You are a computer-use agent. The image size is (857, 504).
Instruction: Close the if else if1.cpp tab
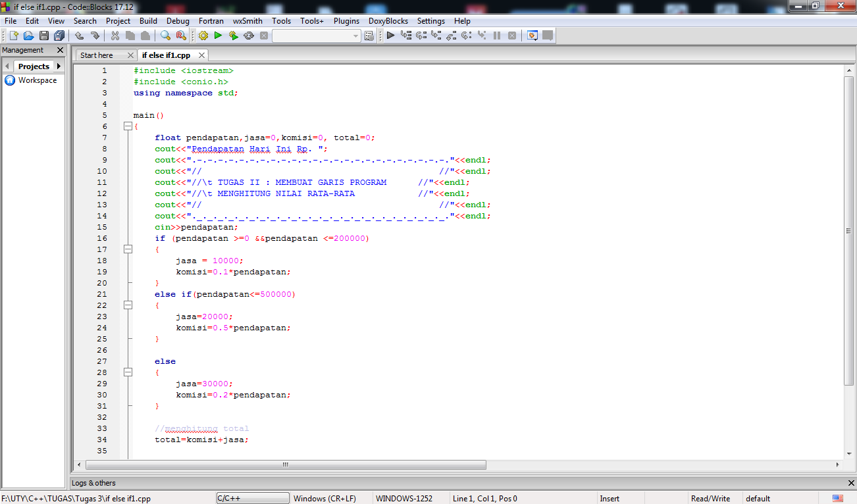coord(201,55)
